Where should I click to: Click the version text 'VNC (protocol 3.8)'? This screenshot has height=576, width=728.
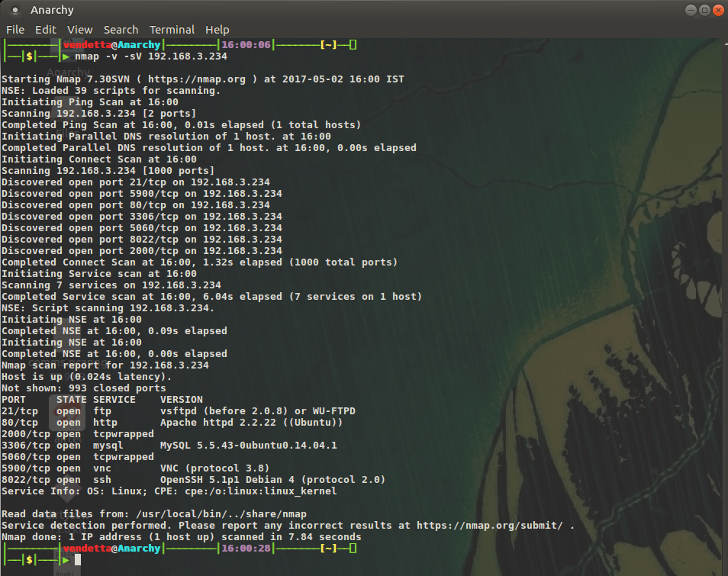click(215, 468)
